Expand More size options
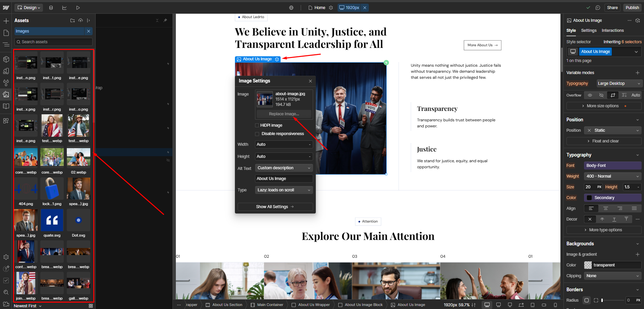 click(604, 106)
